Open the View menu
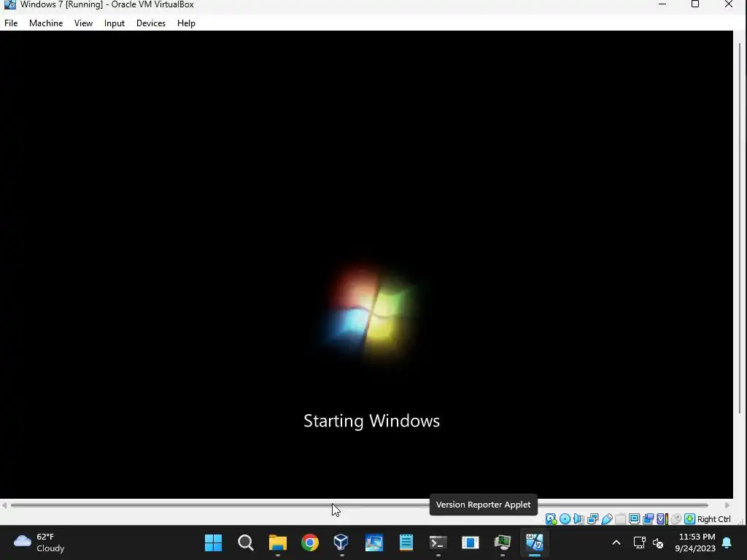 coord(83,23)
